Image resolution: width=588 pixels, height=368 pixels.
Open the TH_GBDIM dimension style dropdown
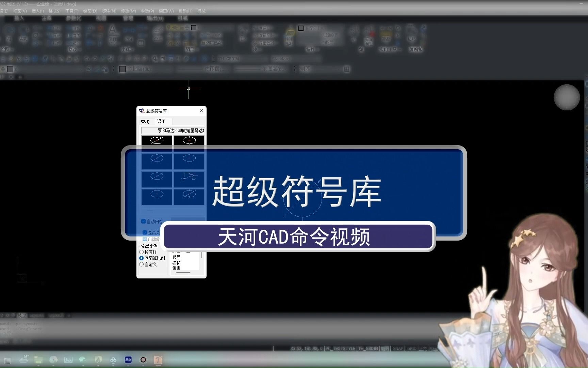coord(243,59)
